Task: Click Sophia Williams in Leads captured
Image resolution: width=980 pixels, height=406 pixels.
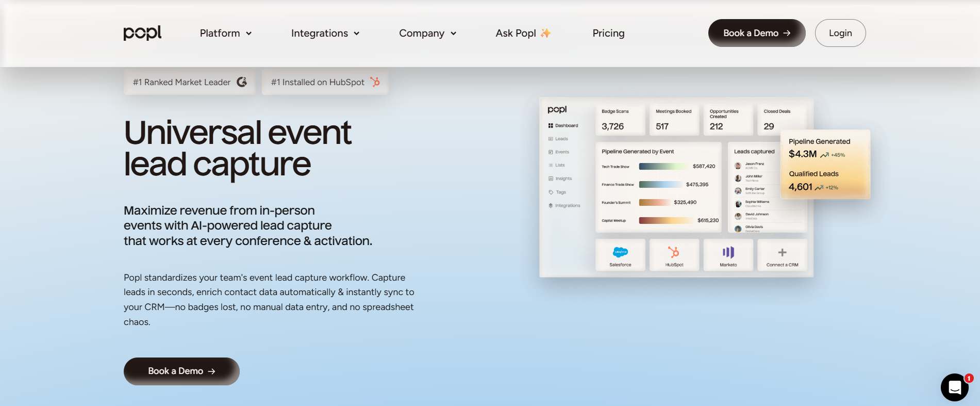Action: point(757,202)
